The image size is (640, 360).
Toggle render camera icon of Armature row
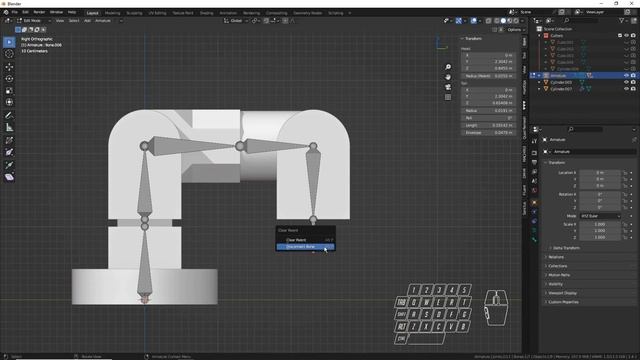633,76
